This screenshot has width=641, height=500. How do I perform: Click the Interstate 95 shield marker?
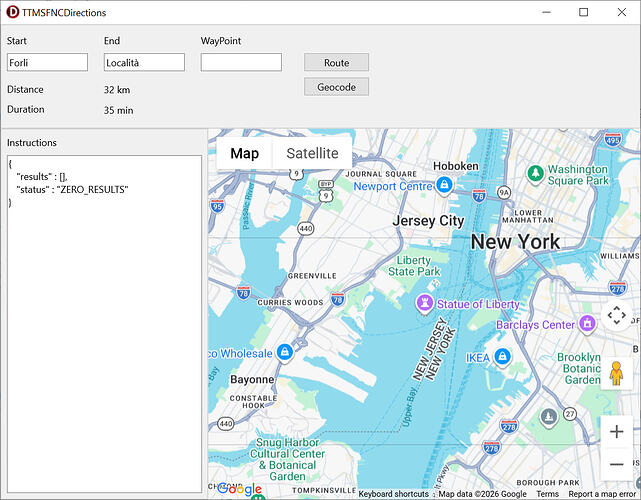217,206
